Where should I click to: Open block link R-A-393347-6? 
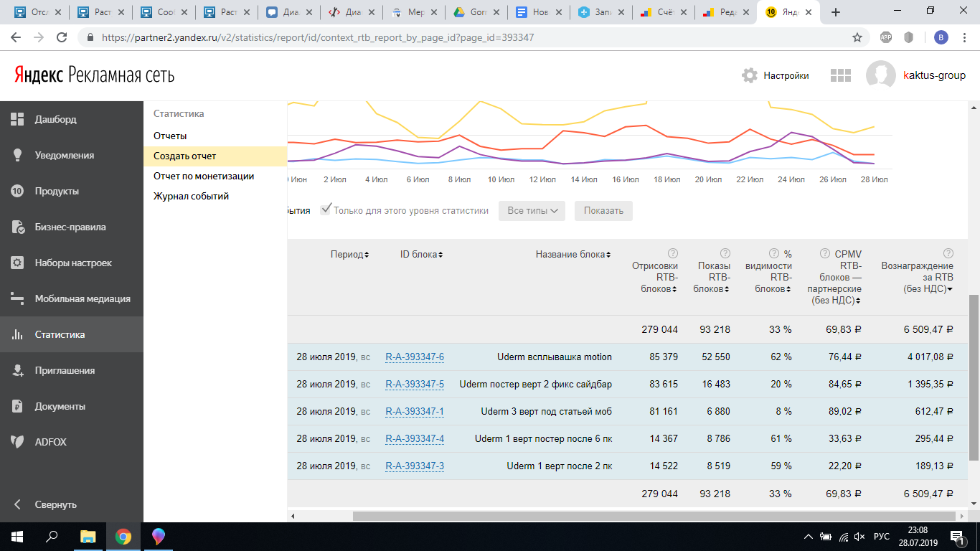(x=415, y=357)
